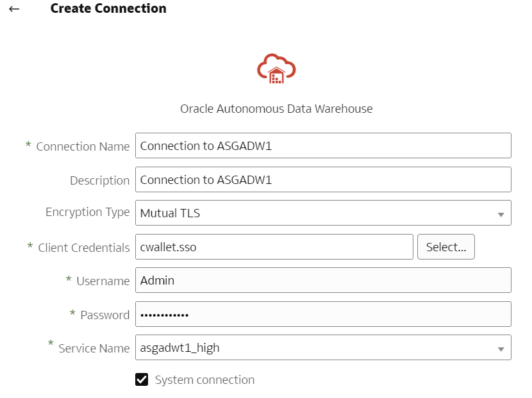Click the Client Credentials field label
The width and height of the screenshot is (532, 398).
pyautogui.click(x=84, y=248)
